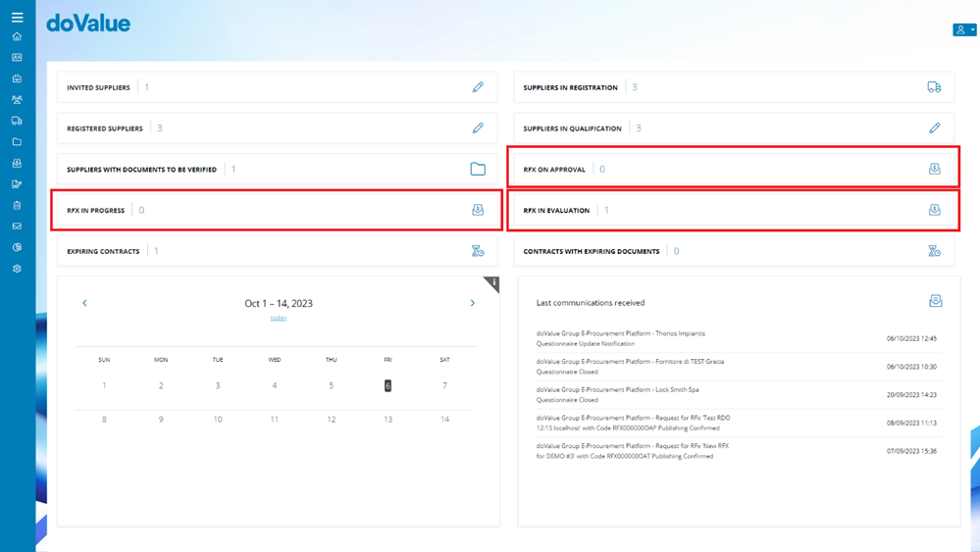Click the doValue logo

[x=88, y=24]
